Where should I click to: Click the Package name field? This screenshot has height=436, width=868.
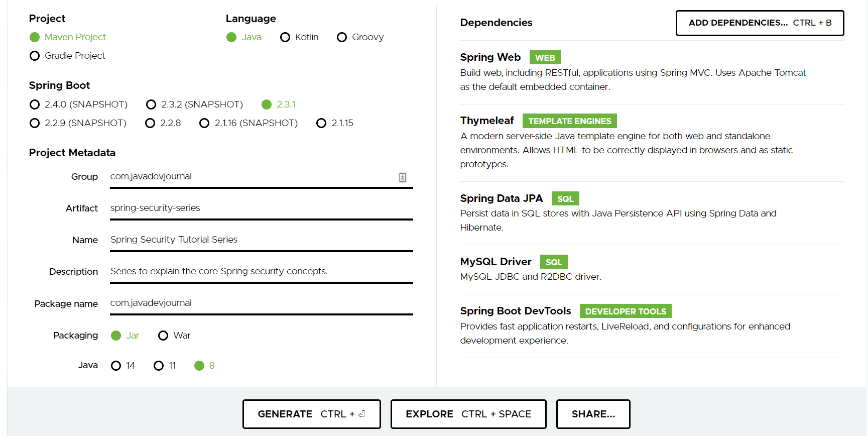tap(261, 303)
